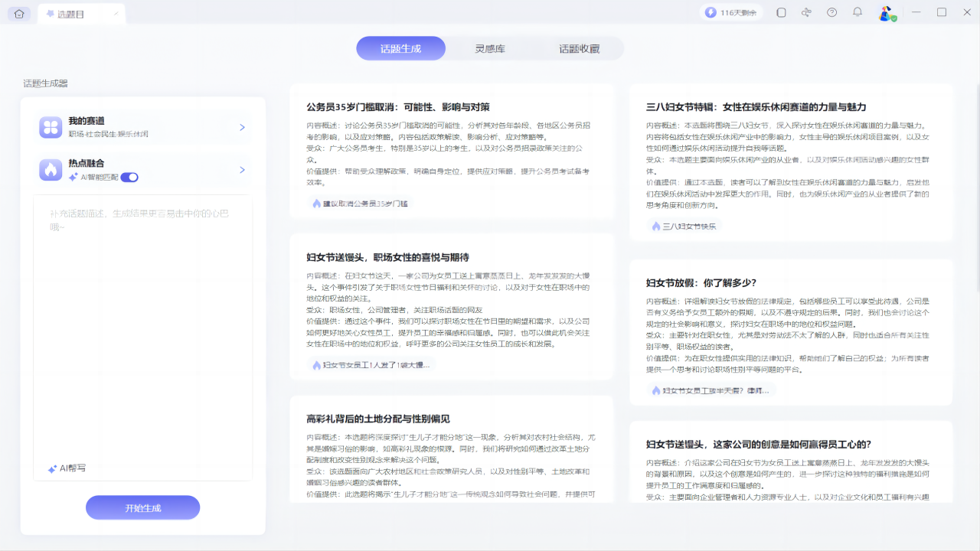The image size is (980, 551).
Task: Click the question mark help icon
Action: click(x=831, y=12)
